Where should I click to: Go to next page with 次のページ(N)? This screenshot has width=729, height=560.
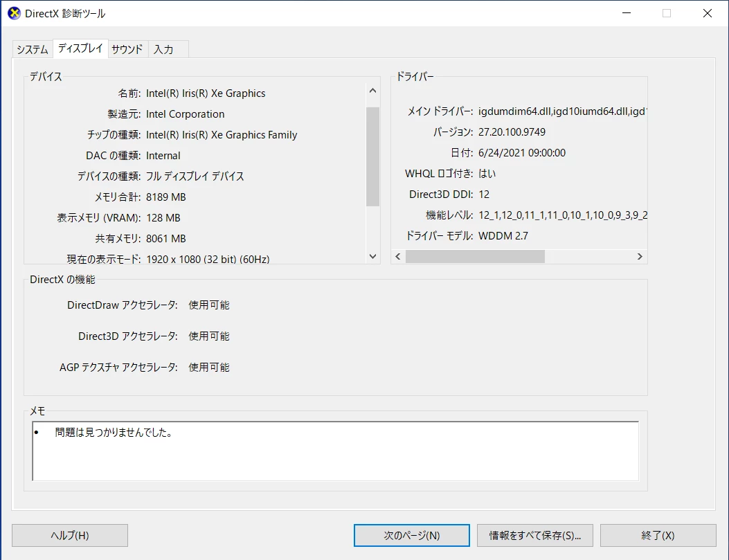click(x=411, y=535)
